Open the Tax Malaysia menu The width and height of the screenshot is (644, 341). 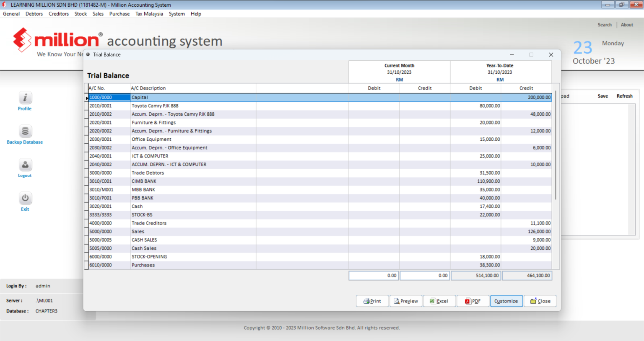point(149,14)
